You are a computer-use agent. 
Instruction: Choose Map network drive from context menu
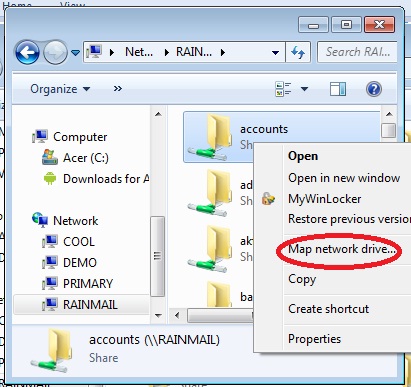click(x=342, y=249)
